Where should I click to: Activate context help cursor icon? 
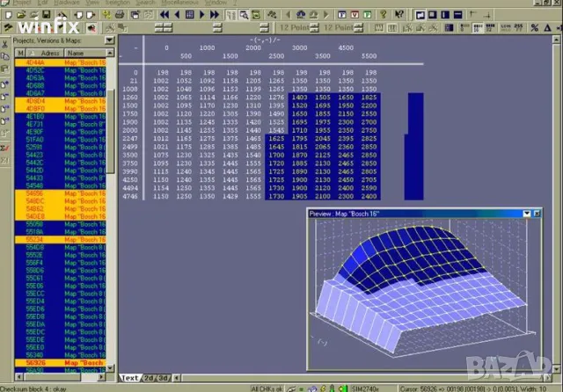pyautogui.click(x=398, y=15)
